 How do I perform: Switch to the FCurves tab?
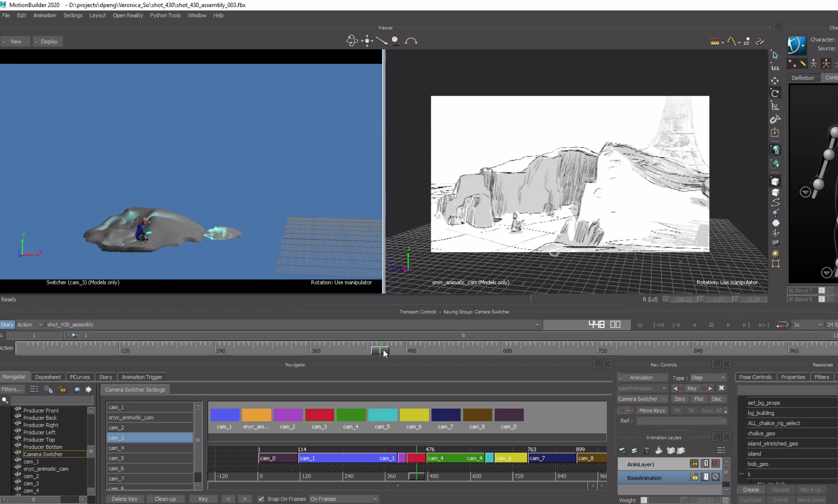point(80,377)
